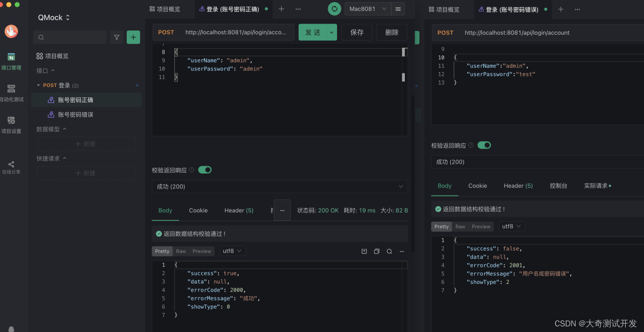The image size is (644, 332).
Task: Open the 成功 (200) dropdown in the right window
Action: (x=538, y=162)
